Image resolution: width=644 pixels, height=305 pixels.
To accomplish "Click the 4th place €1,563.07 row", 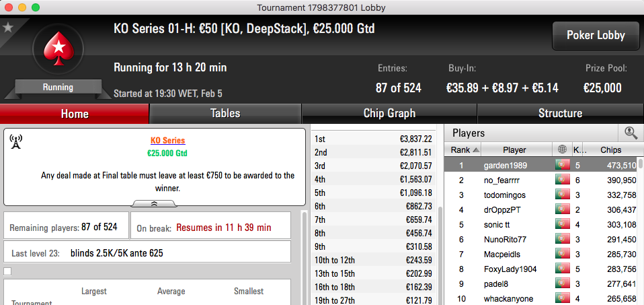I will (x=373, y=180).
